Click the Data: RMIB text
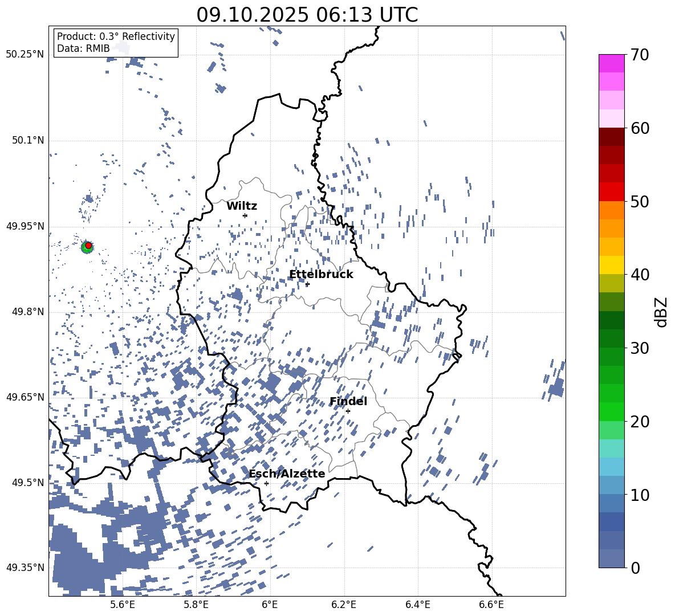 83,48
